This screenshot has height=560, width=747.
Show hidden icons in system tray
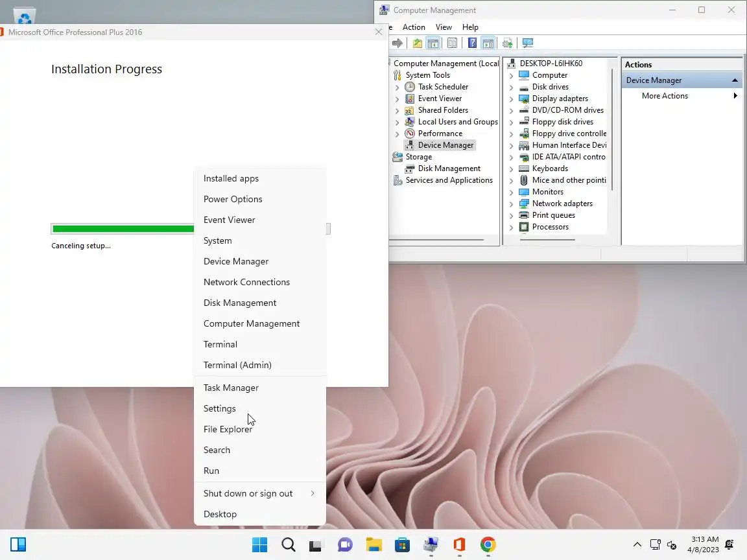pyautogui.click(x=637, y=544)
